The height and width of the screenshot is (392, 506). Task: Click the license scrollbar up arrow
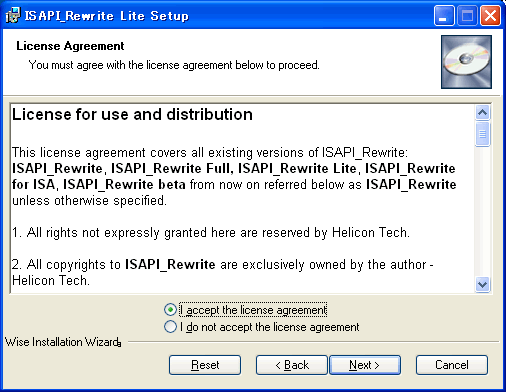483,113
